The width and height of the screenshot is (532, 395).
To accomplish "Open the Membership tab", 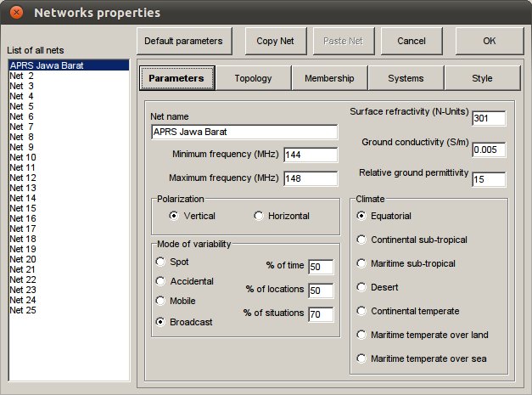I will (329, 78).
